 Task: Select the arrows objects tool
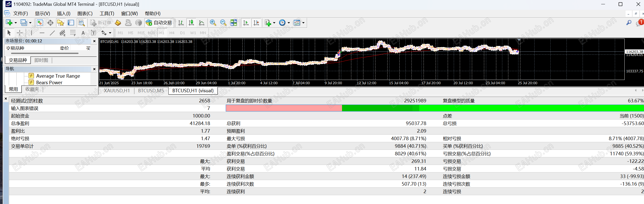tap(104, 33)
